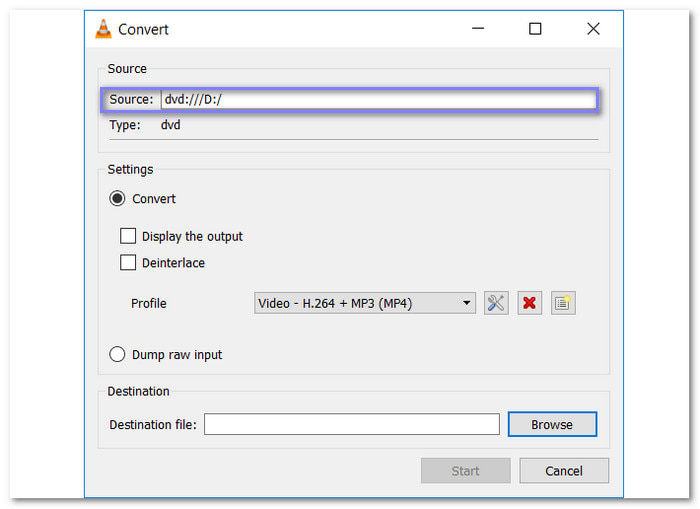Maximize the Convert window

[535, 29]
